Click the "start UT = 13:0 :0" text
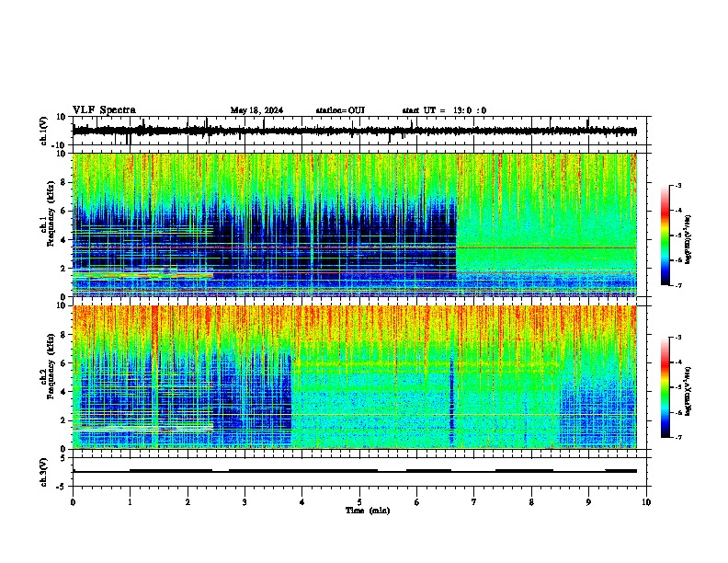This screenshot has width=728, height=563. [444, 110]
